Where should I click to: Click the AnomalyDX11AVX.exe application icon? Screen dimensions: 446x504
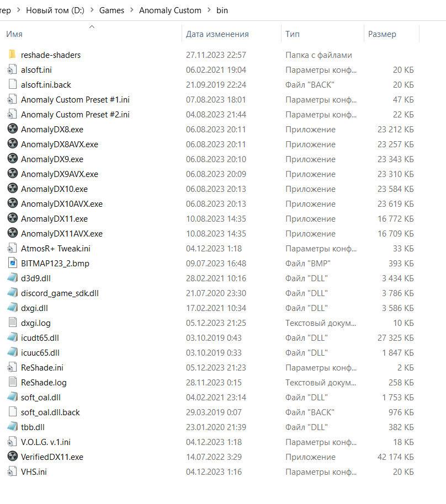coord(12,233)
